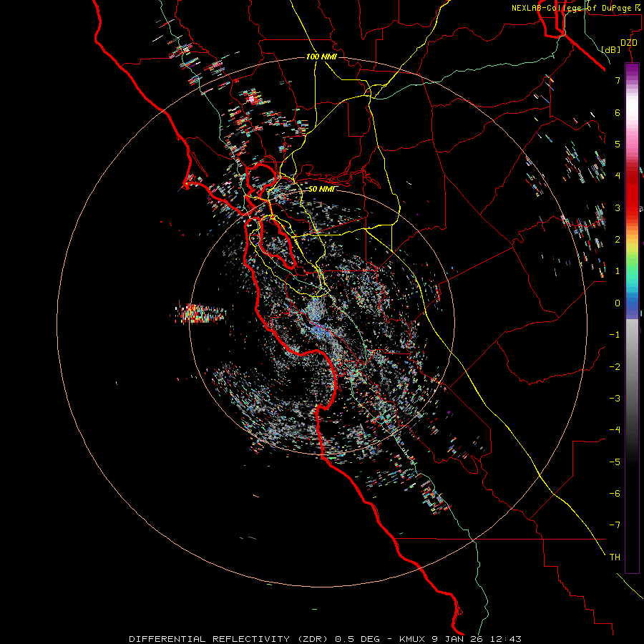Click the '12:43' timestamp text
Image resolution: width=644 pixels, height=644 pixels.
click(504, 639)
